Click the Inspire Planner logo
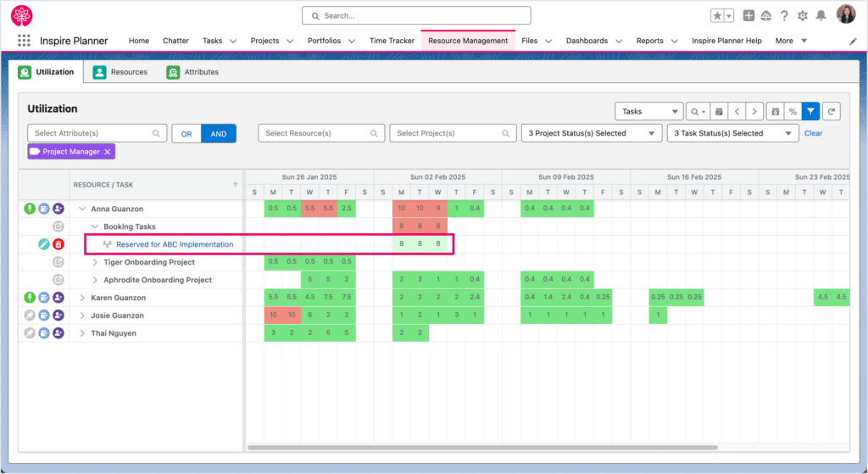868x474 pixels. click(21, 15)
